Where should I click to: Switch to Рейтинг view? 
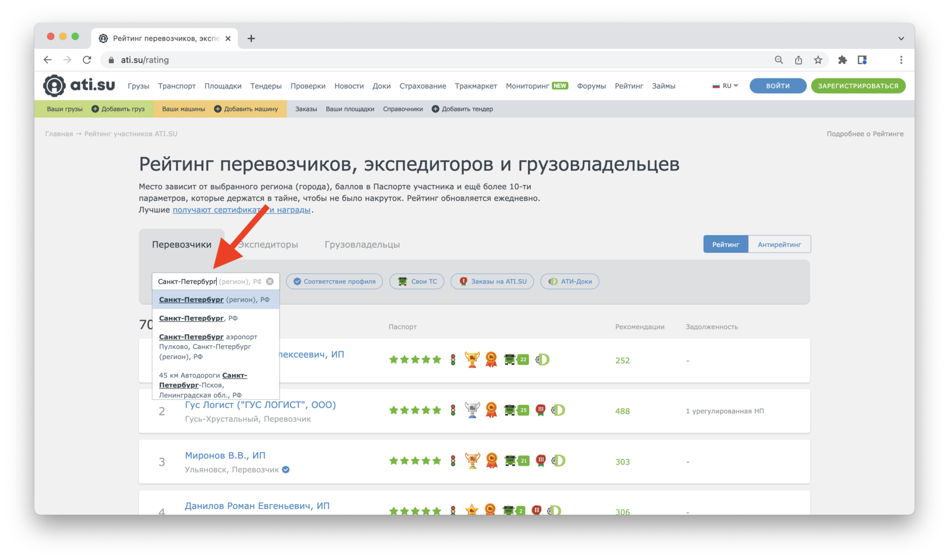point(725,244)
